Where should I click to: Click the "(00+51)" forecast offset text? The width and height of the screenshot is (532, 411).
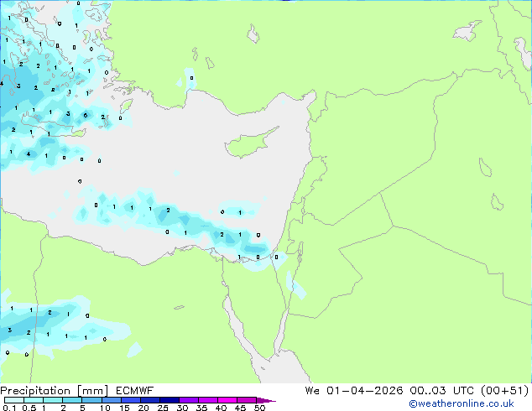(504, 391)
